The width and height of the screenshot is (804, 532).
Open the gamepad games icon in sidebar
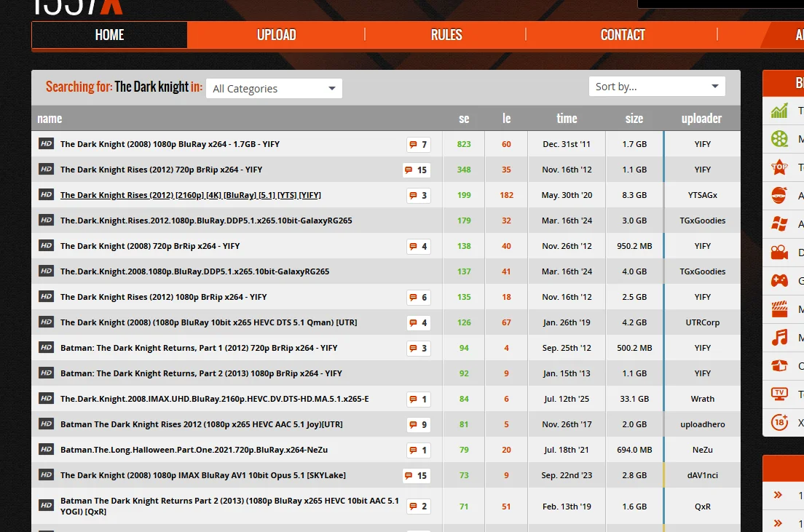779,280
